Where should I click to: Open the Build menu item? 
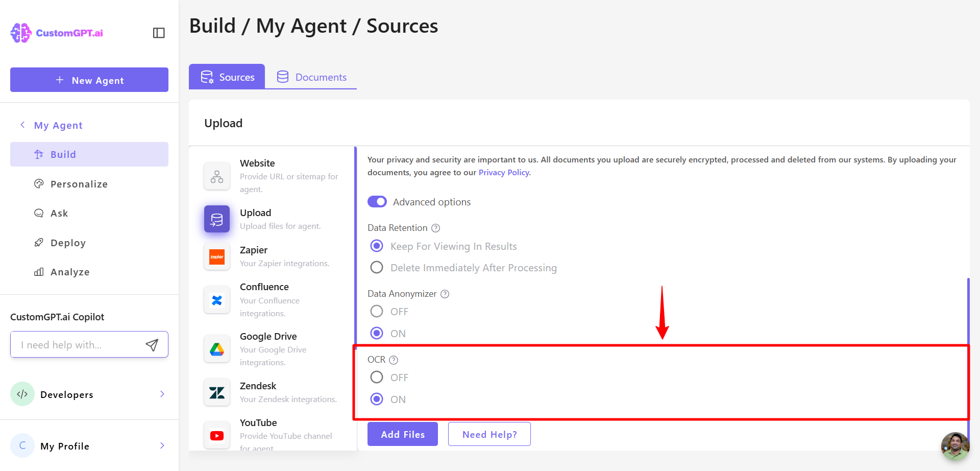tap(89, 154)
